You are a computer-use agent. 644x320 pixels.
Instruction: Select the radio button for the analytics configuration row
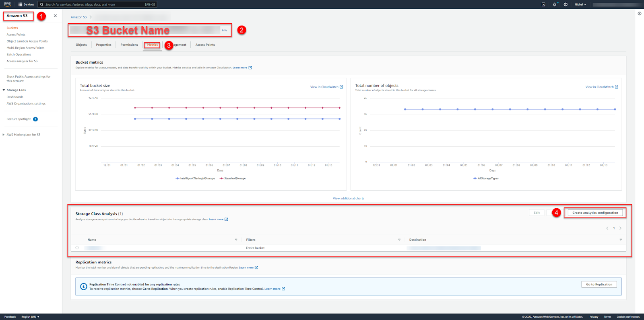click(x=77, y=248)
